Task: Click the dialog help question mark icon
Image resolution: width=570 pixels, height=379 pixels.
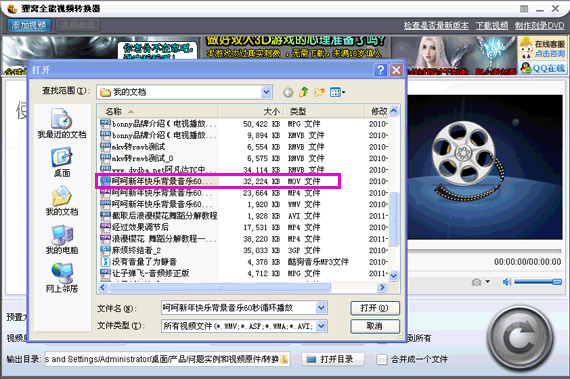Action: [x=380, y=70]
